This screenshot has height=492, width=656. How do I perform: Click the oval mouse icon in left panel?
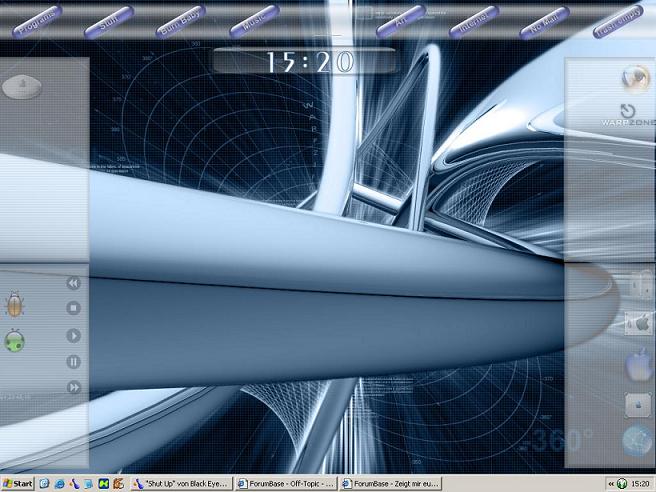click(x=22, y=87)
